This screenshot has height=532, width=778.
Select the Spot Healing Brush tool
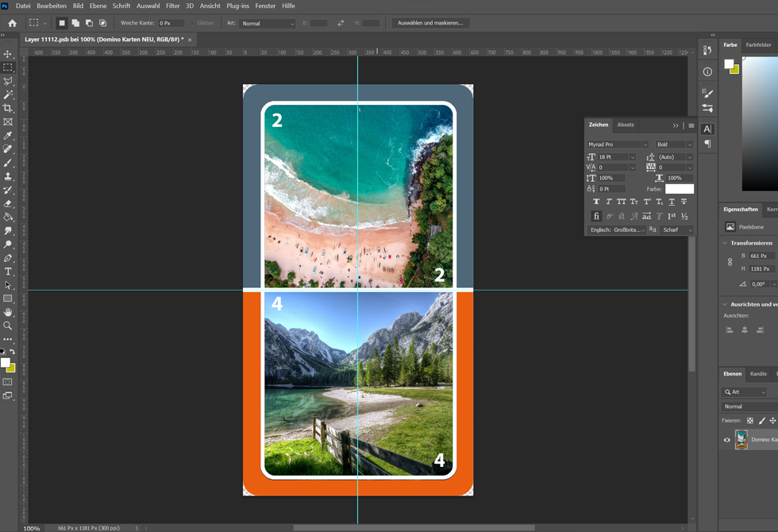click(x=8, y=149)
